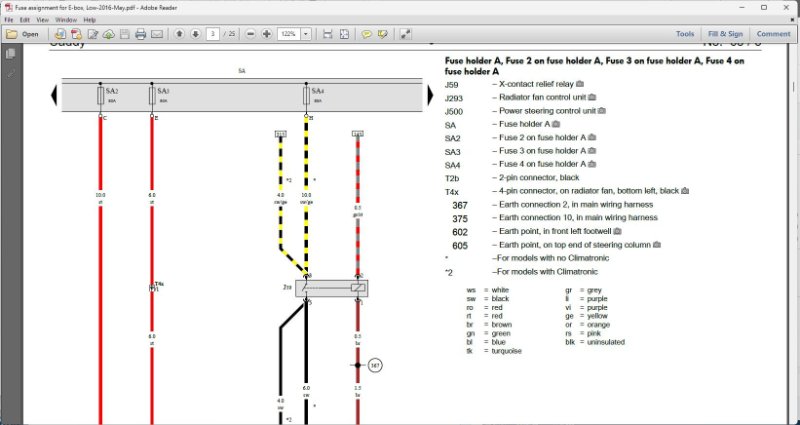800x425 pixels.
Task: Open the Edit menu
Action: point(24,20)
